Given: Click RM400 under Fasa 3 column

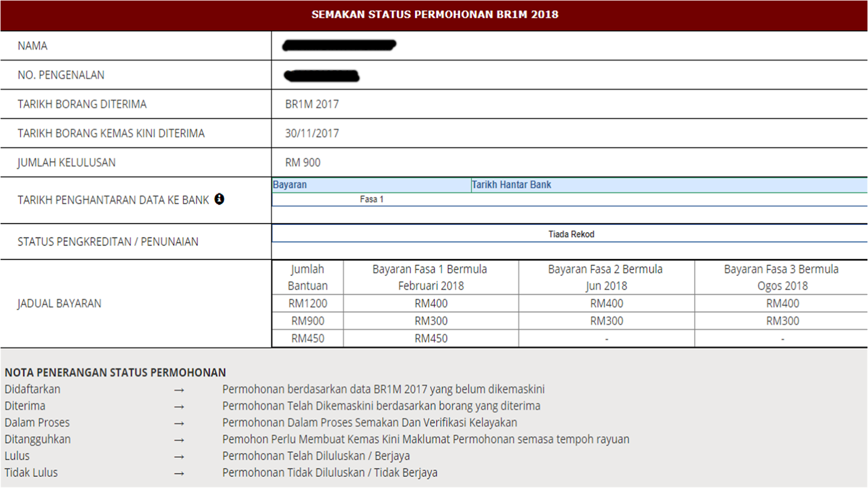Looking at the screenshot, I should 782,304.
